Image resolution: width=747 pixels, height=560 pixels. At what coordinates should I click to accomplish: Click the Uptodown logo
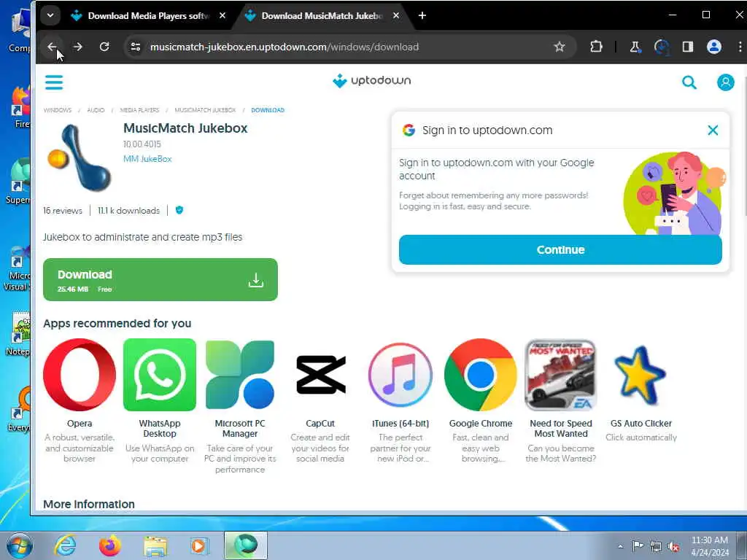tap(371, 81)
